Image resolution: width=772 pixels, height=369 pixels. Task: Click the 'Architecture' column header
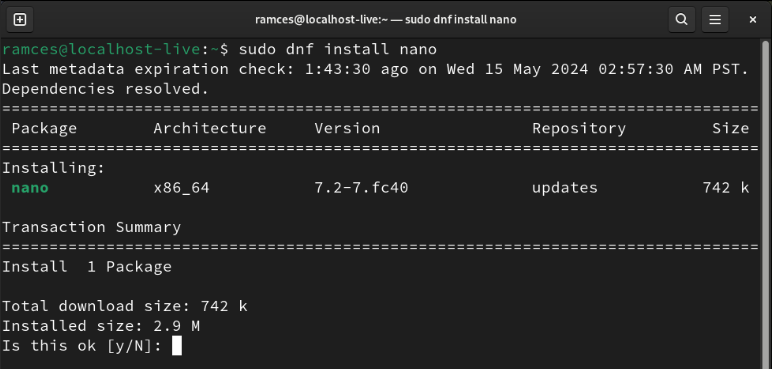tap(210, 128)
